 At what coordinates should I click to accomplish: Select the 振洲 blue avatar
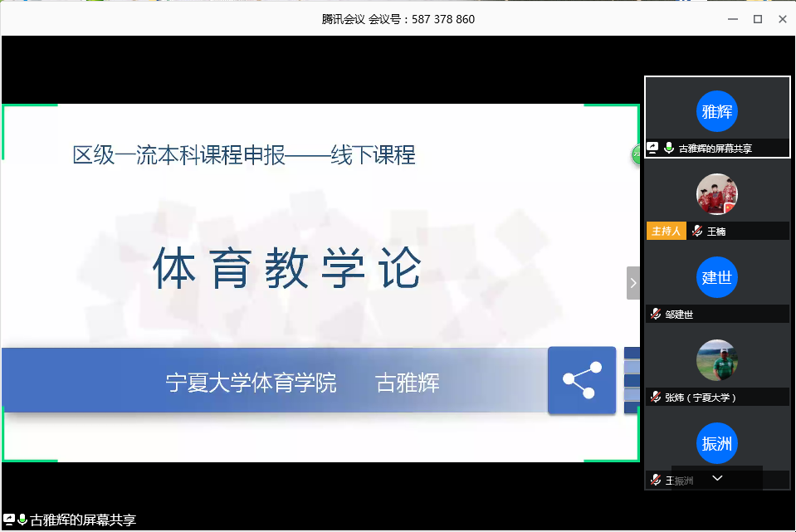717,443
